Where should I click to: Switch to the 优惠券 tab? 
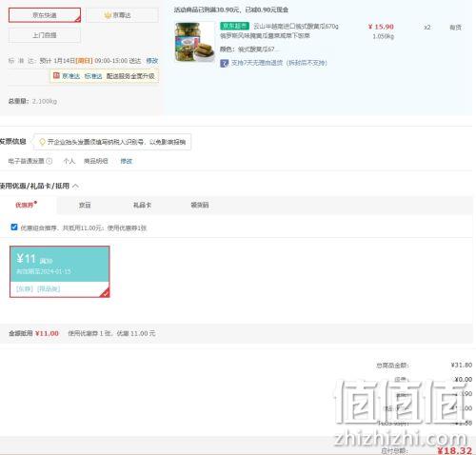(x=26, y=205)
